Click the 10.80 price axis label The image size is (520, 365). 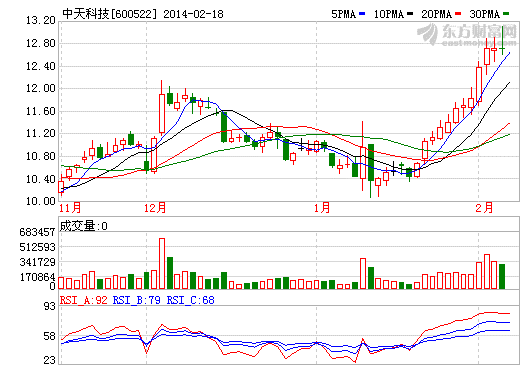pyautogui.click(x=41, y=156)
